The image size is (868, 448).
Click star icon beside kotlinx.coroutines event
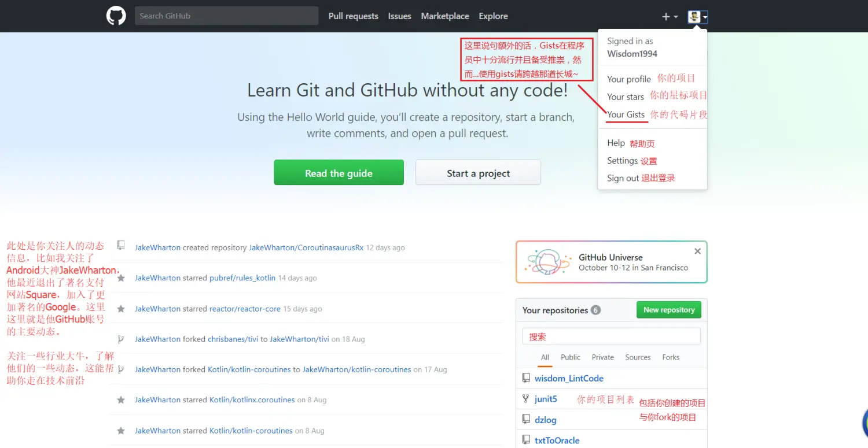121,400
